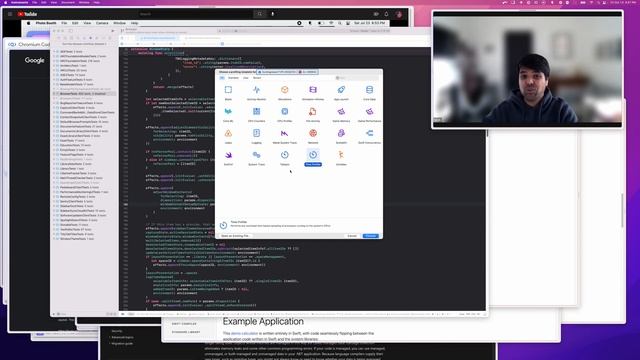
Task: Open Camera menu in Photo Booth menu bar
Action: pyautogui.click(x=102, y=23)
